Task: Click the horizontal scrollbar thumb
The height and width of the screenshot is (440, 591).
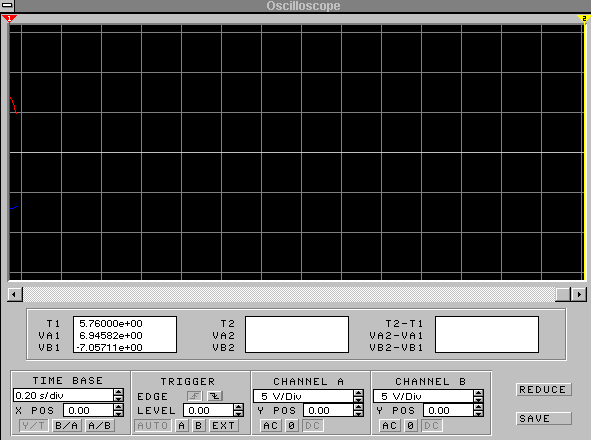Action: click(563, 294)
